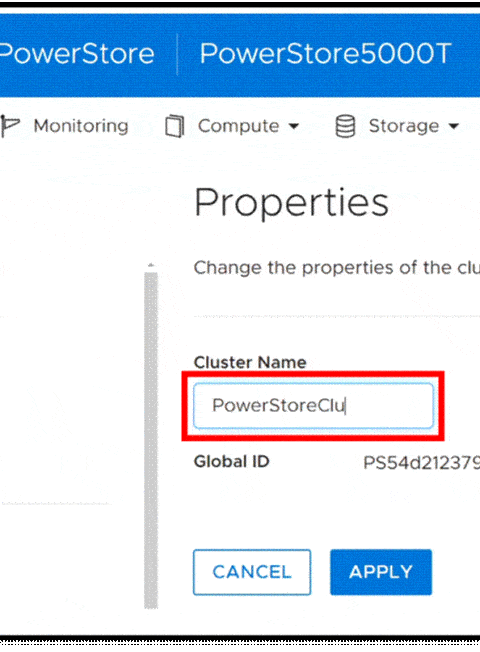The image size is (480, 652).
Task: Click the APPLY button
Action: [x=381, y=572]
